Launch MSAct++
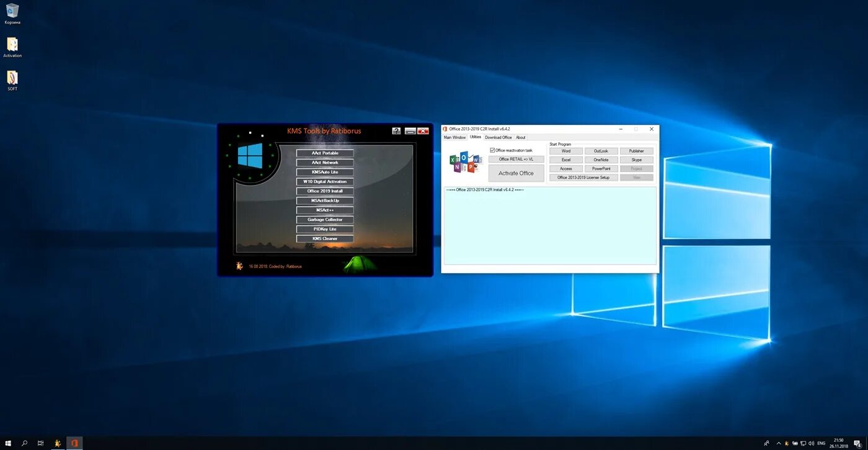868x450 pixels. coord(325,210)
